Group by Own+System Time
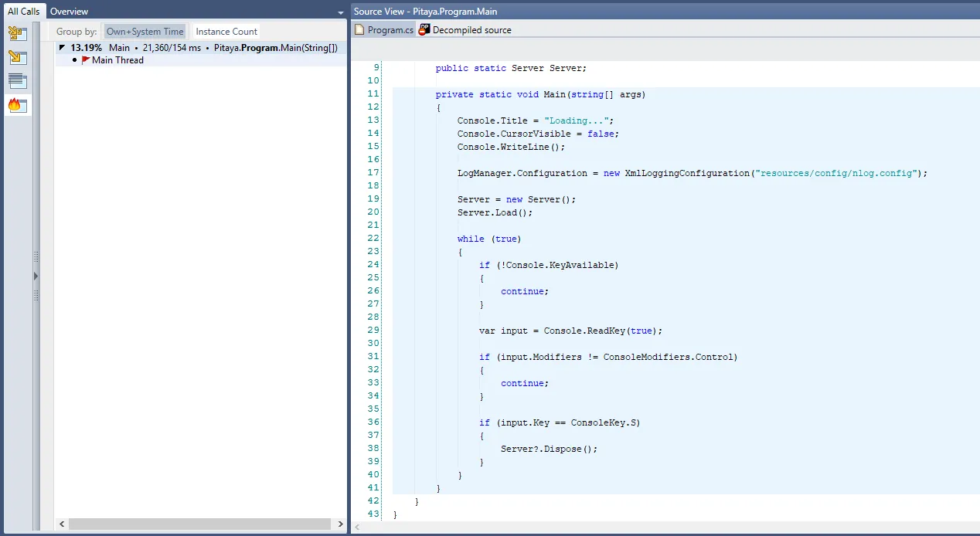This screenshot has height=536, width=980. pos(145,32)
